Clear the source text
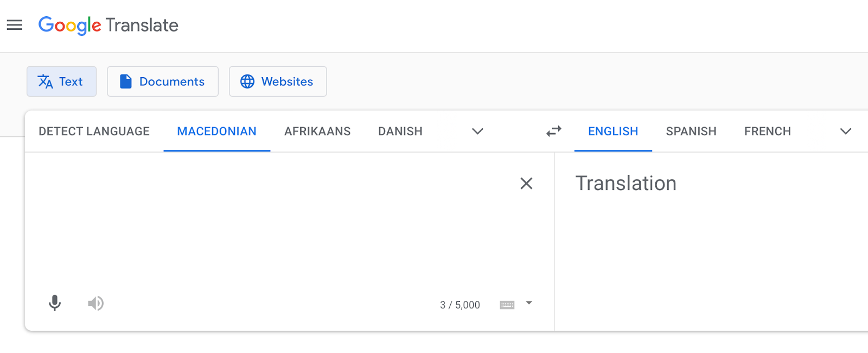The height and width of the screenshot is (353, 868). [526, 184]
